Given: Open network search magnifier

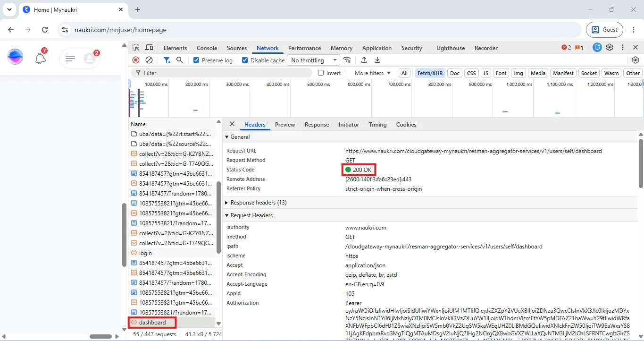Looking at the screenshot, I should pos(180,60).
